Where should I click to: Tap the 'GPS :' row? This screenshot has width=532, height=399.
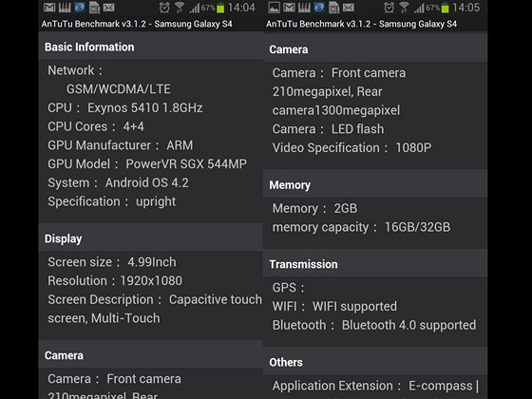coord(289,288)
